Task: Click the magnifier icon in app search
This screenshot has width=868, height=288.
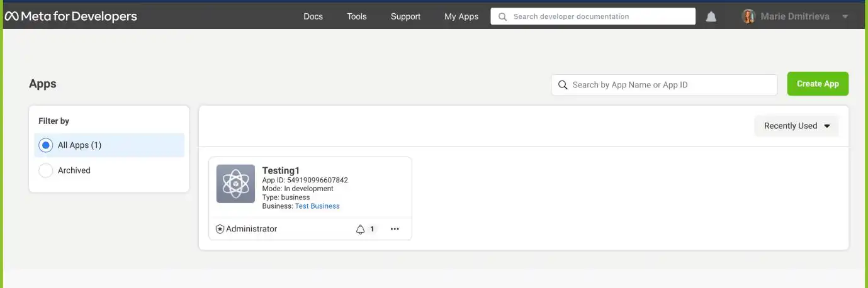Action: tap(563, 85)
